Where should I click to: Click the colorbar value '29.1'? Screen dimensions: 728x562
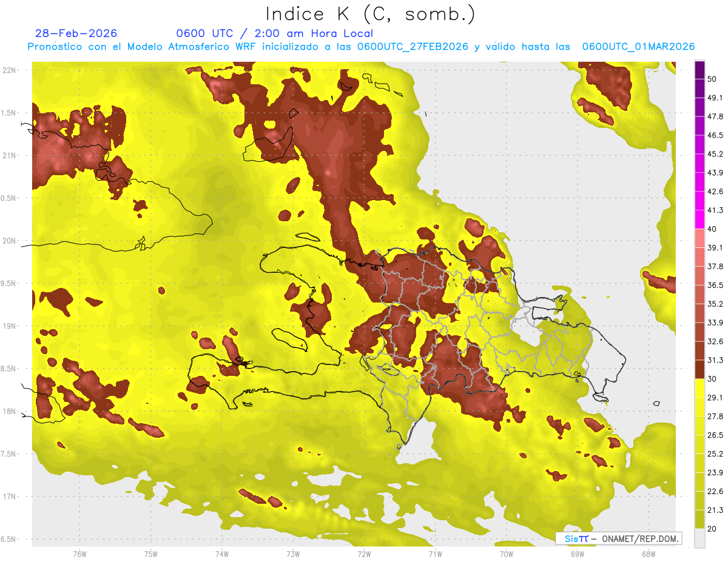pos(715,398)
